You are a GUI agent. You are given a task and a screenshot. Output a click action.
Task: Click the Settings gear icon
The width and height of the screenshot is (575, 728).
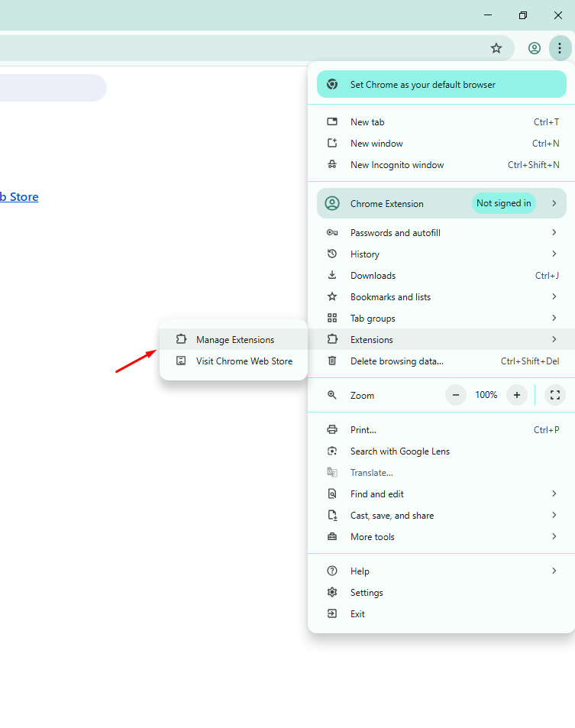332,592
